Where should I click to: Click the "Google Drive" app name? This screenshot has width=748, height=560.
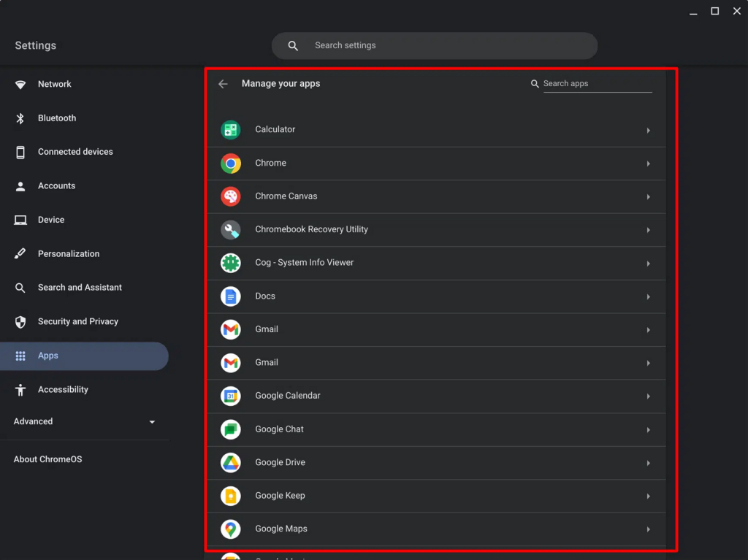click(x=280, y=462)
